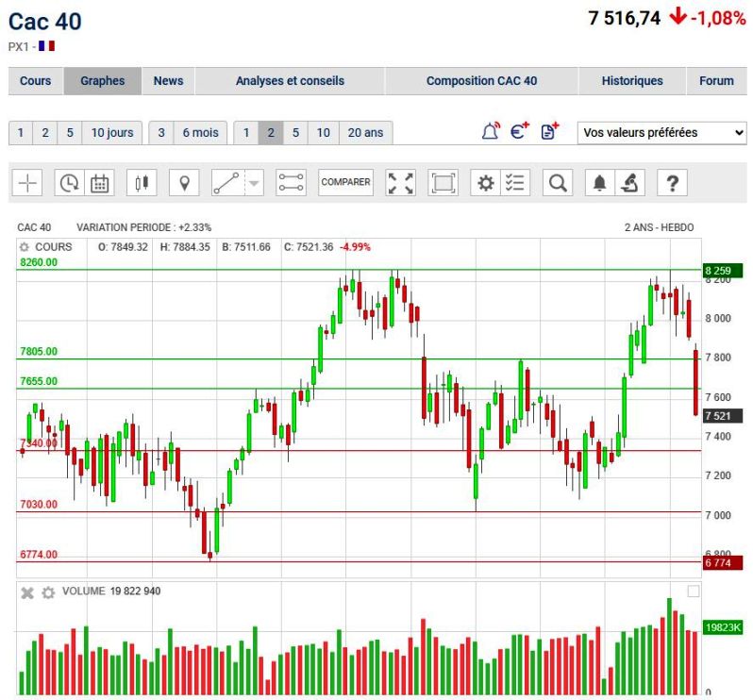
Task: Open the help question mark
Action: point(672,183)
